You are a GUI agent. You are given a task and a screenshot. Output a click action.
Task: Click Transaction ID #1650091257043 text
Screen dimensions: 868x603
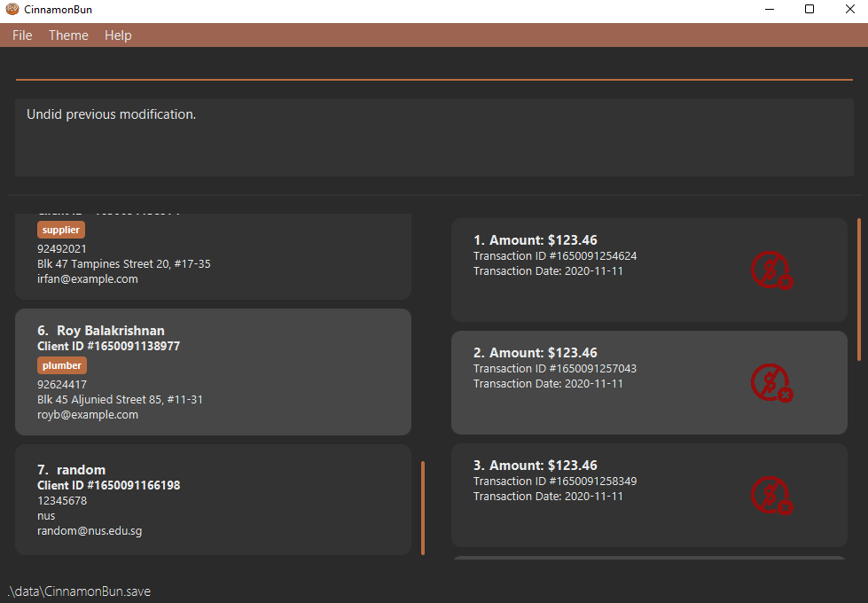(x=555, y=368)
